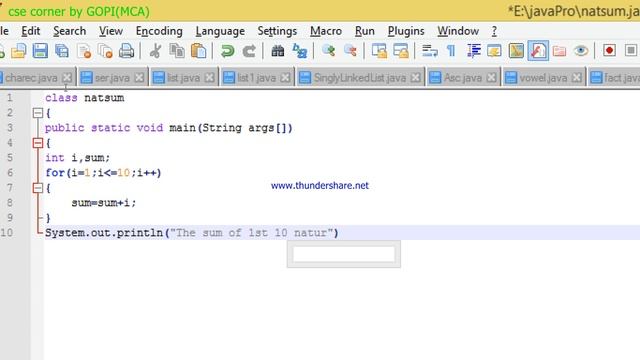The image size is (640, 360).
Task: Collapse the main method red fold marker
Action: click(x=38, y=143)
